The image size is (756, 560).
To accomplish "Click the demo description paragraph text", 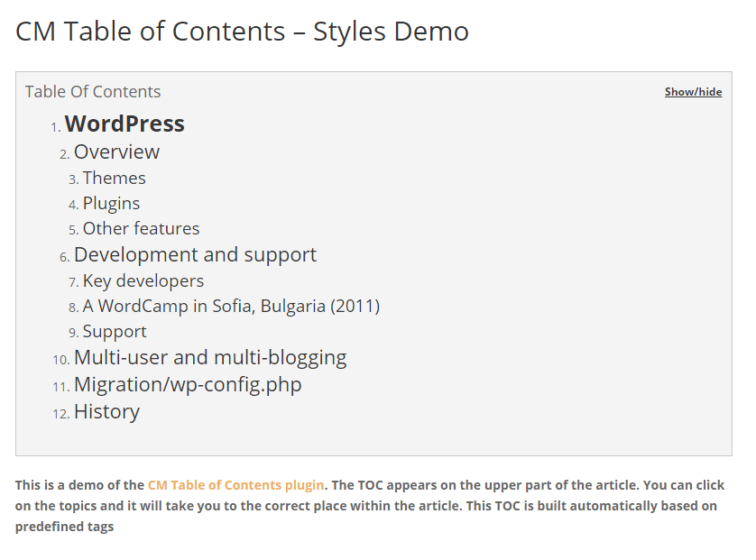I will coord(370,506).
